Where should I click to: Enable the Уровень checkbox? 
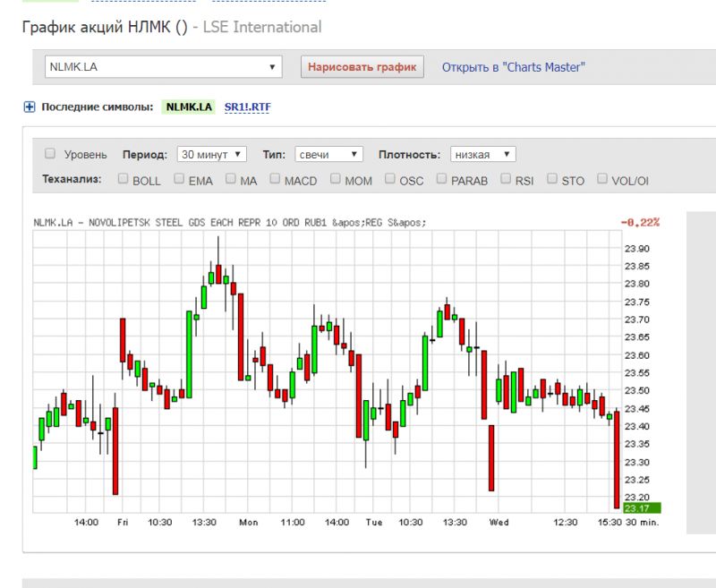(x=50, y=154)
